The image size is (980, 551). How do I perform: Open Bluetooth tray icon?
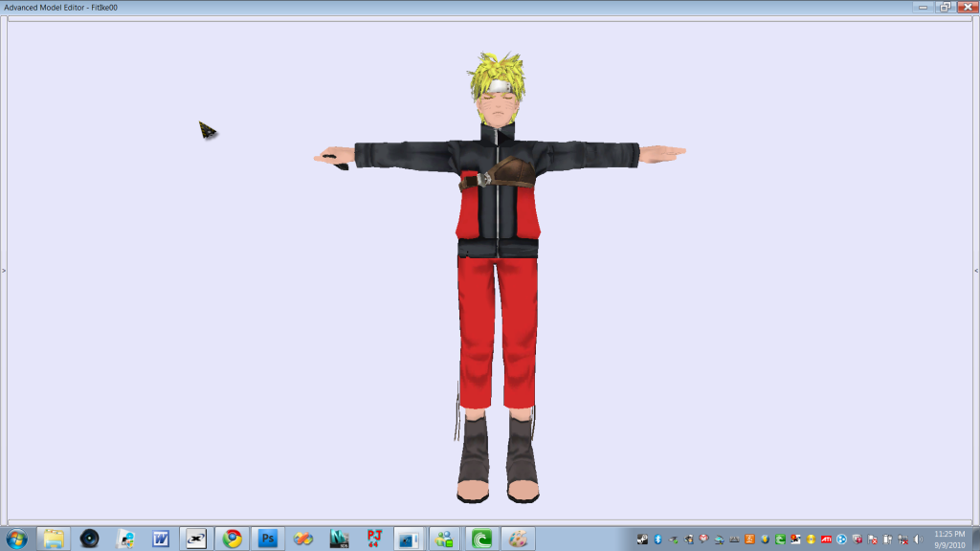658,540
